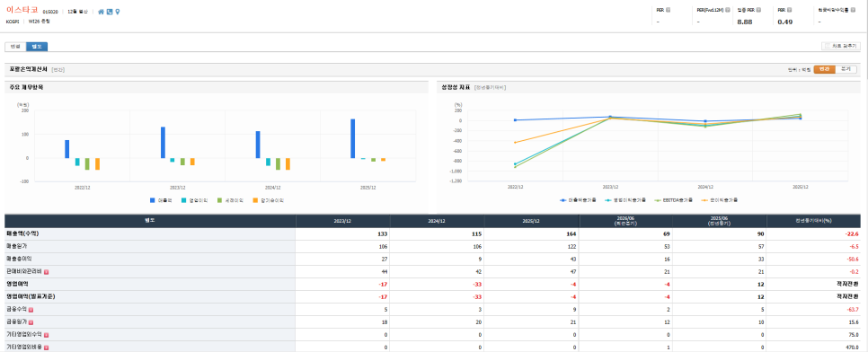Image resolution: width=868 pixels, height=352 pixels.
Task: Click the 포괄손익계산서 section heading
Action: pos(29,70)
